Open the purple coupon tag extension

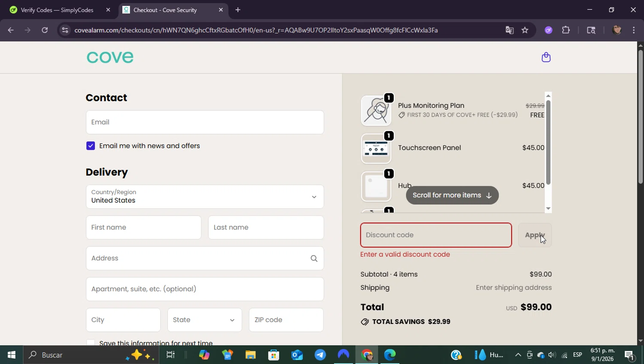coord(549,30)
